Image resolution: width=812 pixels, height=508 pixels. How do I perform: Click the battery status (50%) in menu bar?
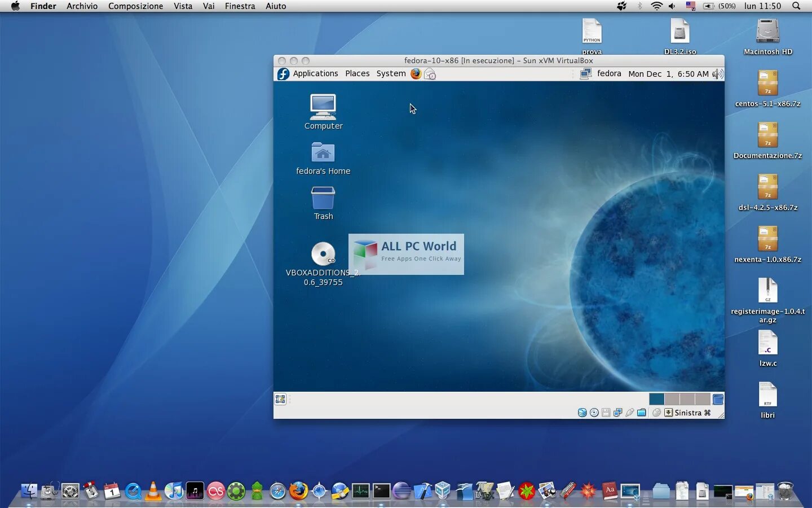(x=720, y=6)
